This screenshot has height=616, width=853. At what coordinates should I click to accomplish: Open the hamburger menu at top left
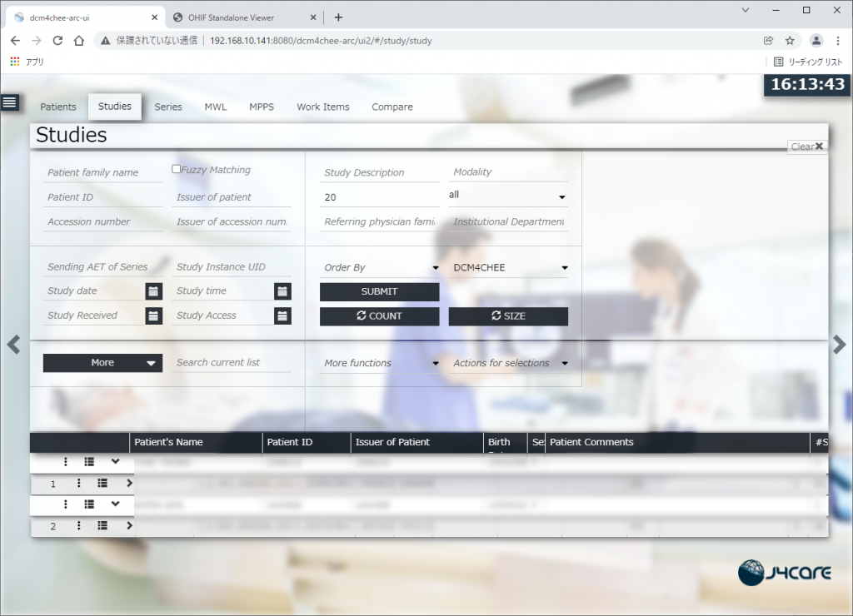click(x=9, y=102)
